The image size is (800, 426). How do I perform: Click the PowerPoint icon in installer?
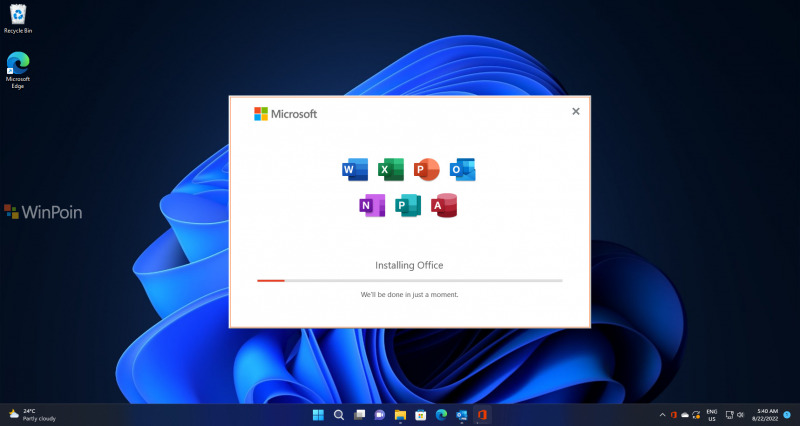[x=427, y=169]
